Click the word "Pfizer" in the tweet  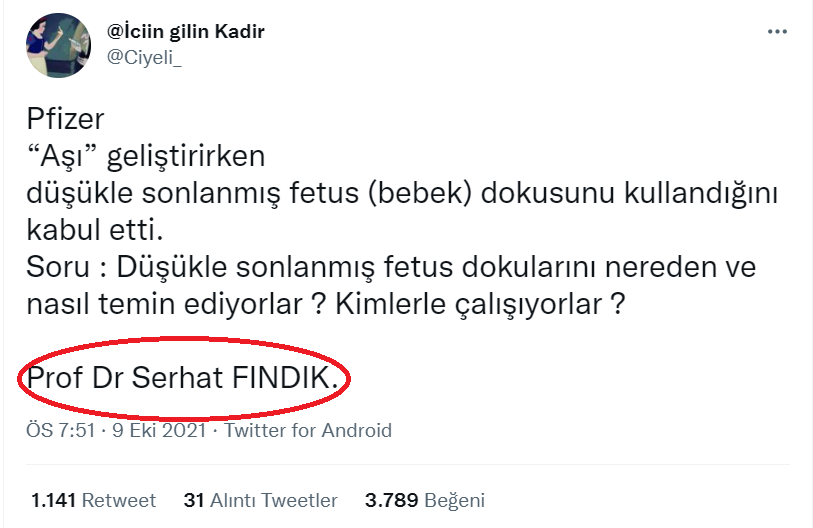pyautogui.click(x=65, y=121)
